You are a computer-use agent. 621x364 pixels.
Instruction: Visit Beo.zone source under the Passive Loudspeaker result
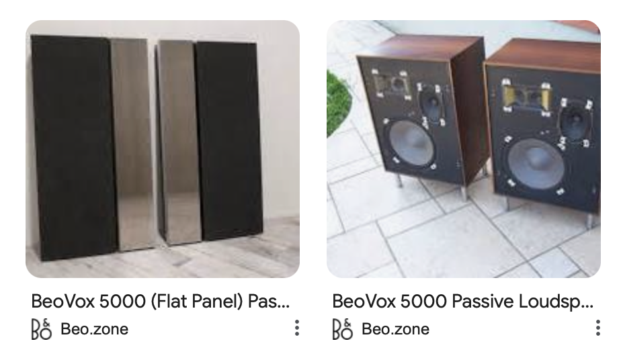coord(395,329)
